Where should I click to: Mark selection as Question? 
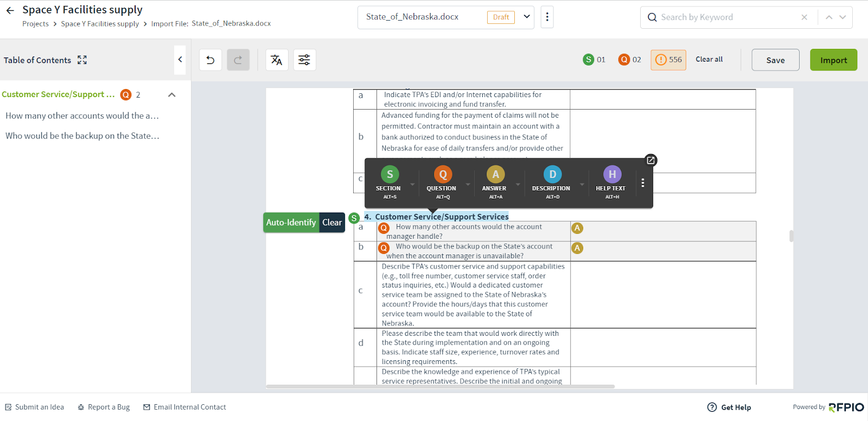(x=442, y=182)
